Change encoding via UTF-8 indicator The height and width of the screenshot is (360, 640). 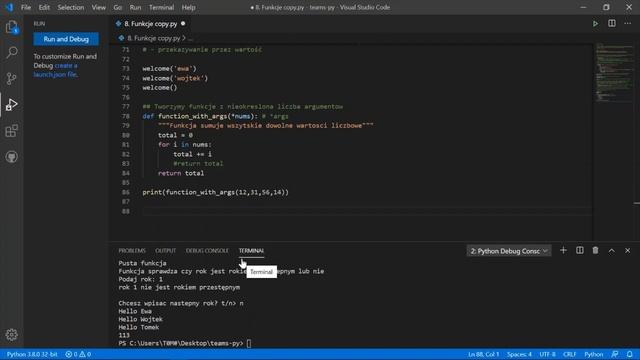click(547, 354)
